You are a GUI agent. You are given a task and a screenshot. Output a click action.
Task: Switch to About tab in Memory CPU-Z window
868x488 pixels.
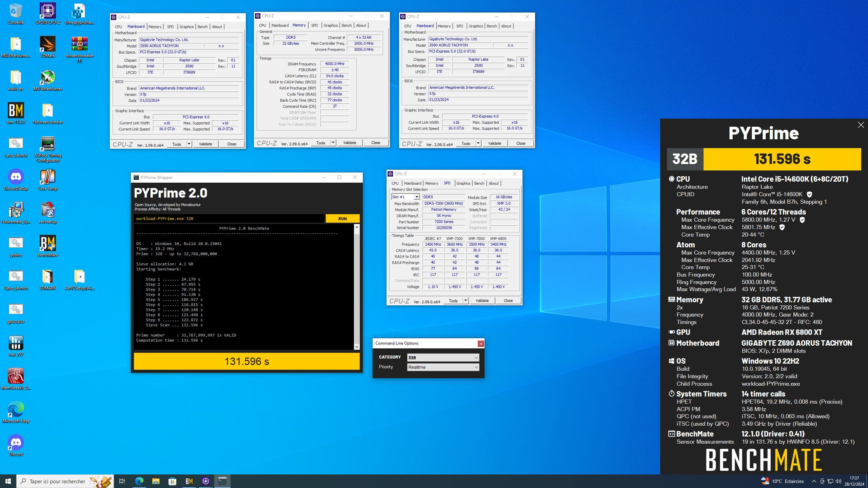[x=361, y=25]
